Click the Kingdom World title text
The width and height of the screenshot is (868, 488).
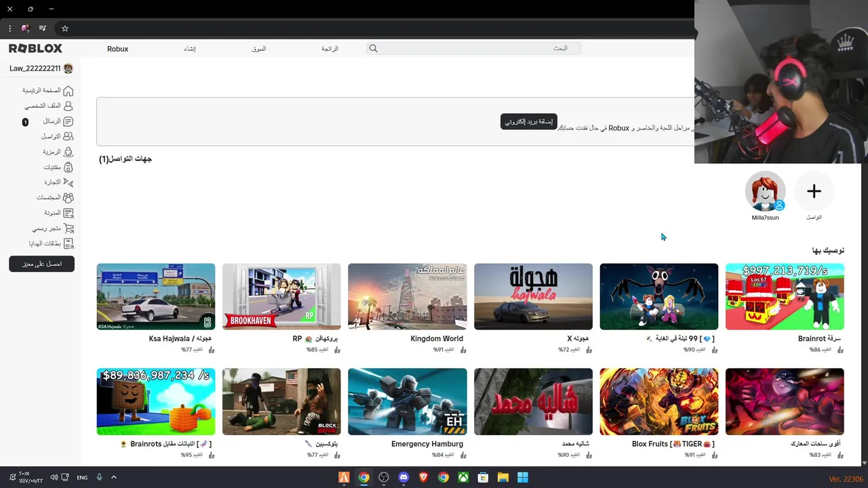tap(437, 339)
